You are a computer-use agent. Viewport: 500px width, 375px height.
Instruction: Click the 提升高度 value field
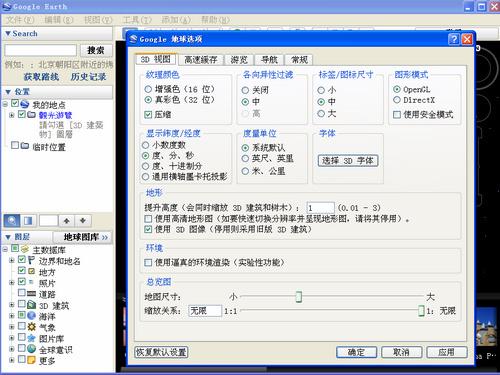320,208
